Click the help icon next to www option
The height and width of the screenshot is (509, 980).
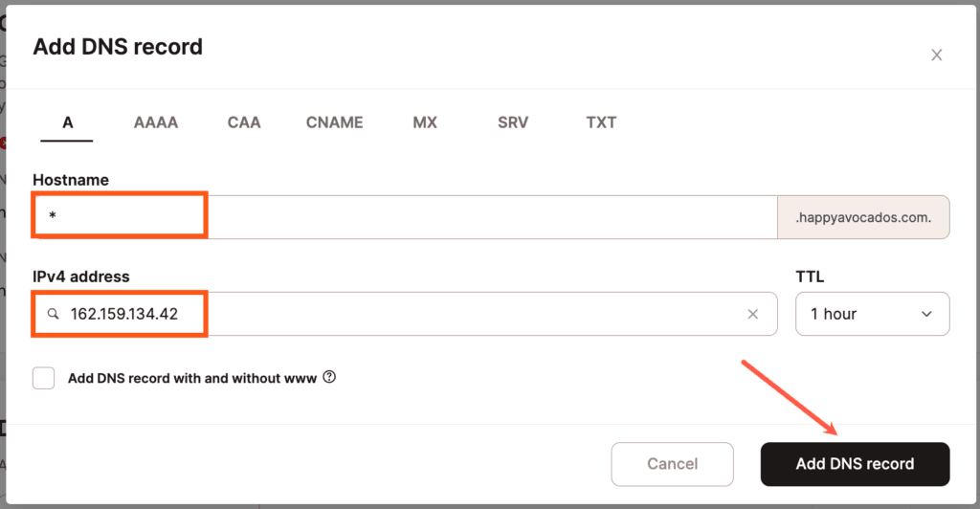pos(329,377)
